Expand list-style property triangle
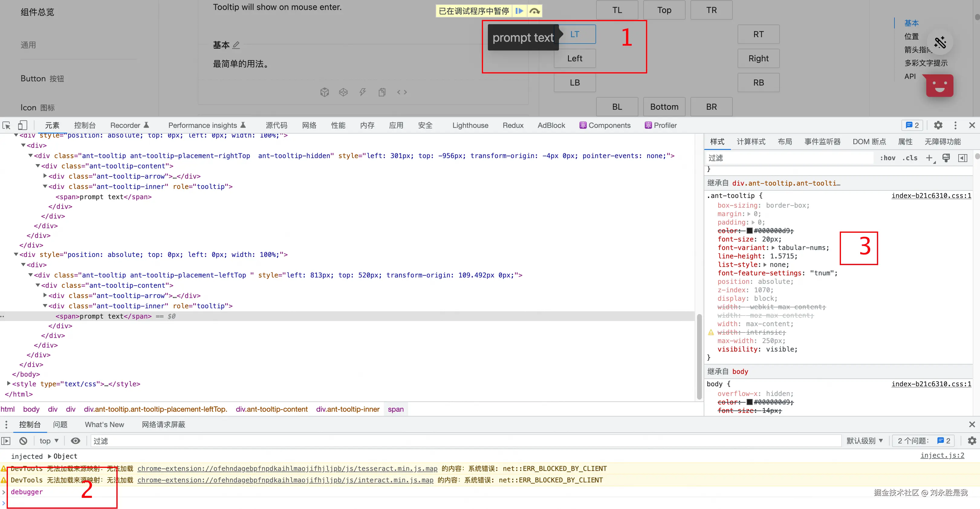Screen dimensions: 980x509 765,264
